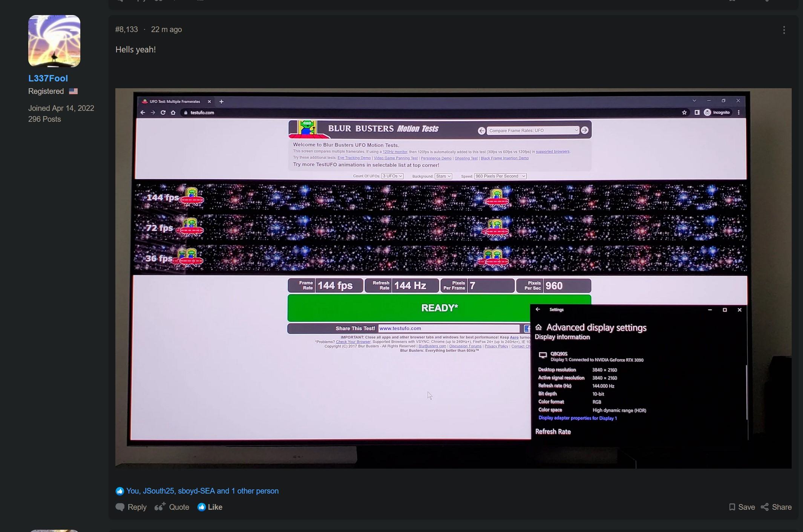
Task: Click the '296 Posts' count
Action: 44,119
